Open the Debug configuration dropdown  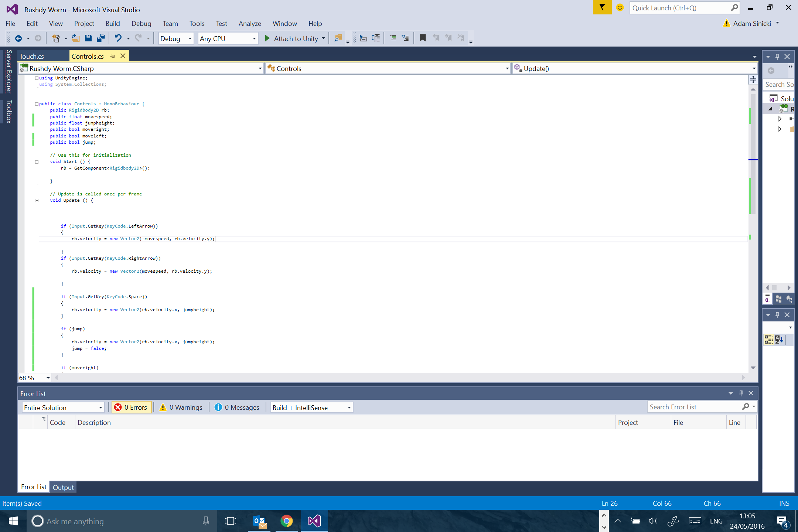(176, 38)
